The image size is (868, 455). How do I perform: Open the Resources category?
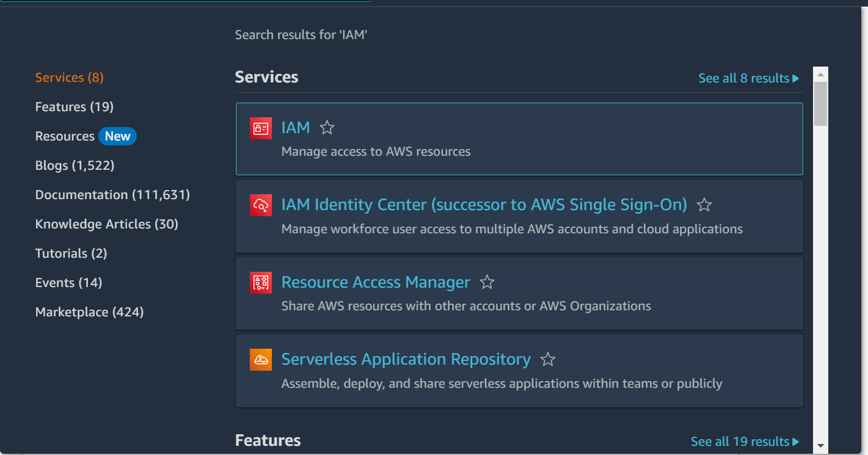(65, 136)
